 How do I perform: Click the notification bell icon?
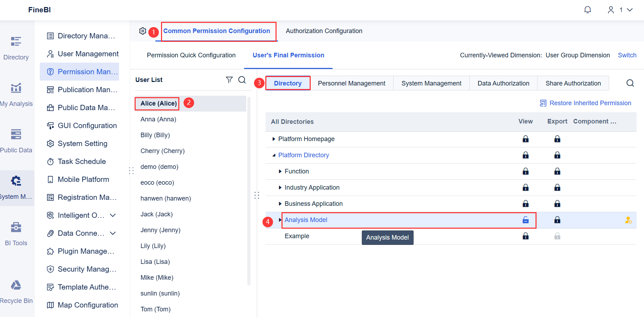588,9
